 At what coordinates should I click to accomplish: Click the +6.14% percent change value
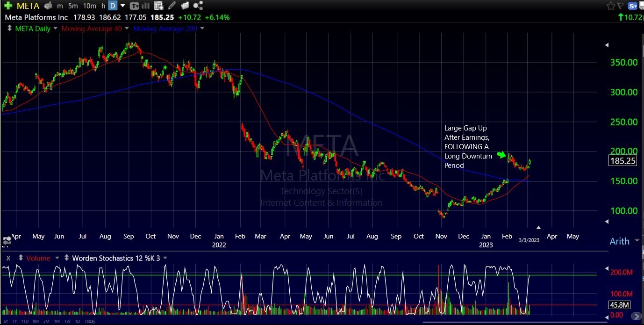click(217, 17)
